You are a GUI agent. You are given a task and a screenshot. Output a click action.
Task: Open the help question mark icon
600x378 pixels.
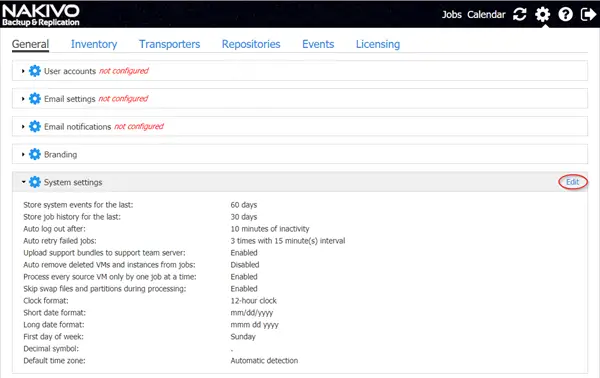[x=565, y=15]
